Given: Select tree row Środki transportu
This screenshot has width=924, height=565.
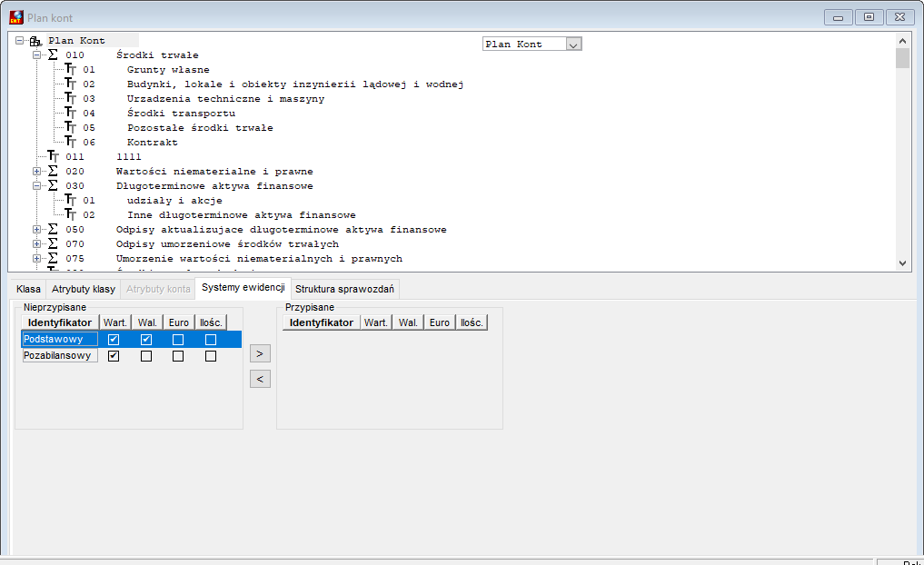Looking at the screenshot, I should coord(181,114).
